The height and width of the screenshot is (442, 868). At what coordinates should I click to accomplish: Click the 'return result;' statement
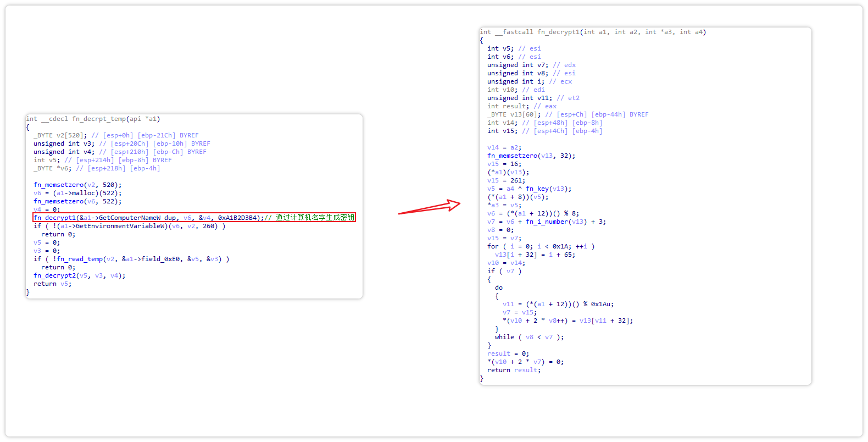pyautogui.click(x=514, y=370)
